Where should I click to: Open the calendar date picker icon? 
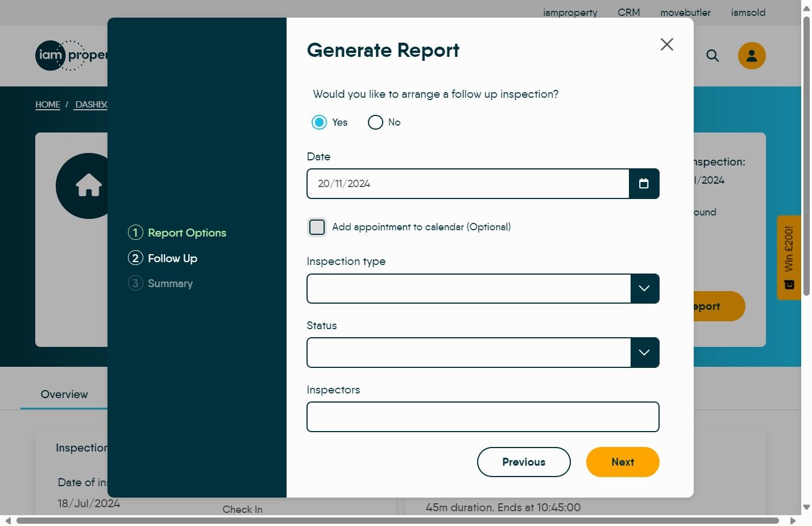644,184
